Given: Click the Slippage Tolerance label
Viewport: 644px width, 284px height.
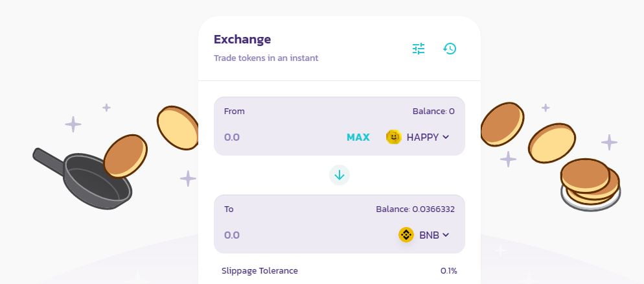Looking at the screenshot, I should coord(260,270).
